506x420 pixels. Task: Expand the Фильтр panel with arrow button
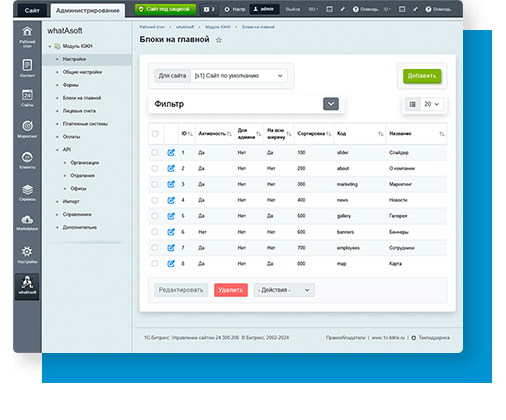click(331, 104)
